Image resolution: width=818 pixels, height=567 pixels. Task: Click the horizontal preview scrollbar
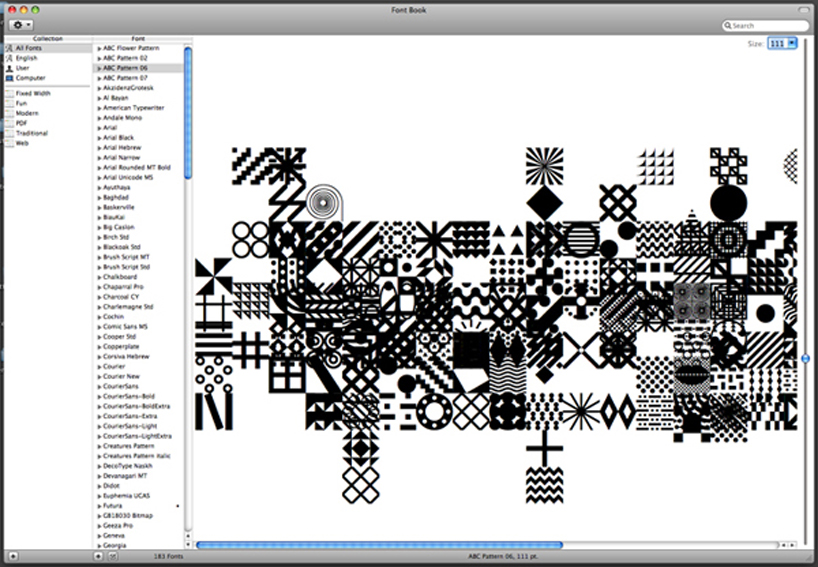pos(380,545)
